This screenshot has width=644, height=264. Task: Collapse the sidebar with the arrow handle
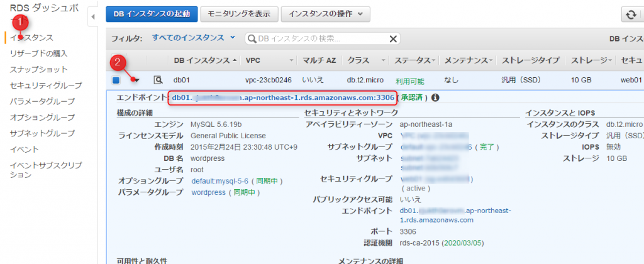[93, 16]
